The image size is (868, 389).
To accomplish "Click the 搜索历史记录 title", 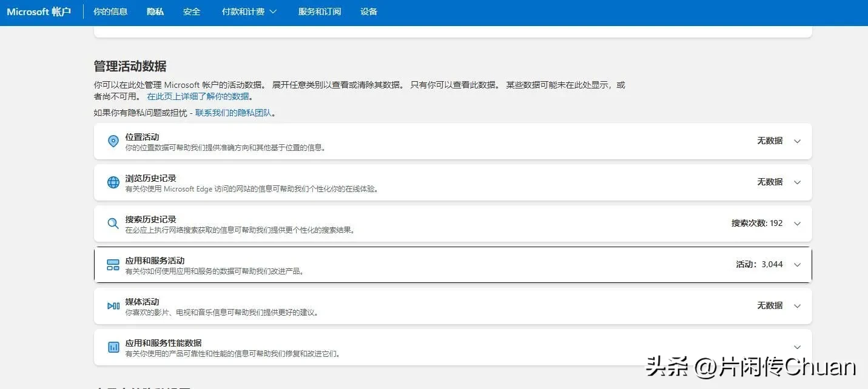I will 151,219.
